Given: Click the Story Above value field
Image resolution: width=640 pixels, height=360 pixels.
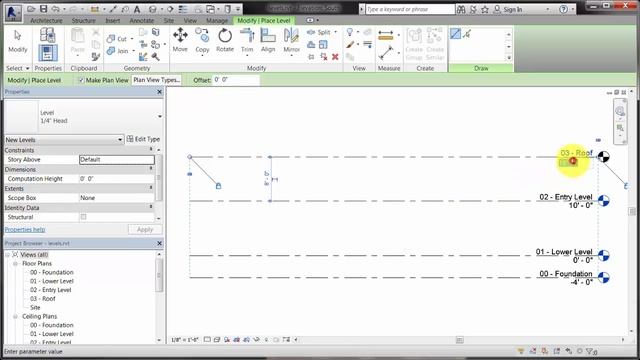Looking at the screenshot, I should (117, 160).
